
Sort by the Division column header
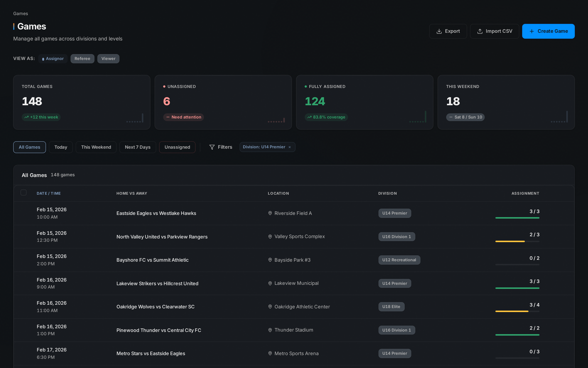[388, 194]
